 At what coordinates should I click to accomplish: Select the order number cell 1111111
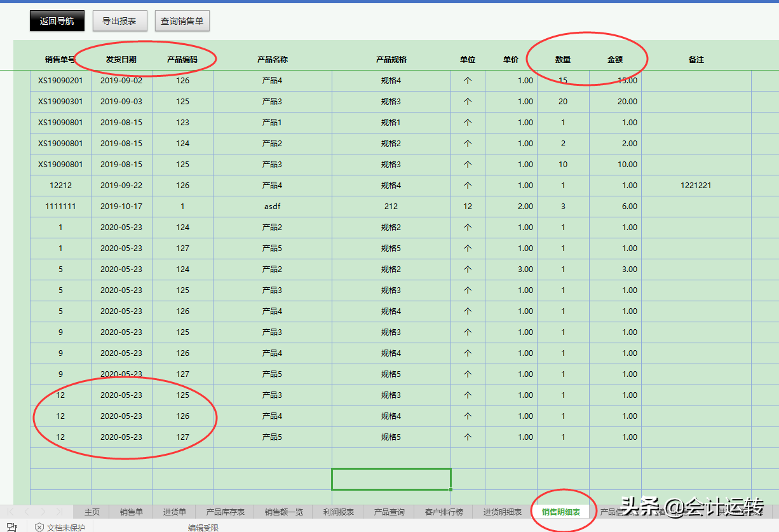(60, 207)
